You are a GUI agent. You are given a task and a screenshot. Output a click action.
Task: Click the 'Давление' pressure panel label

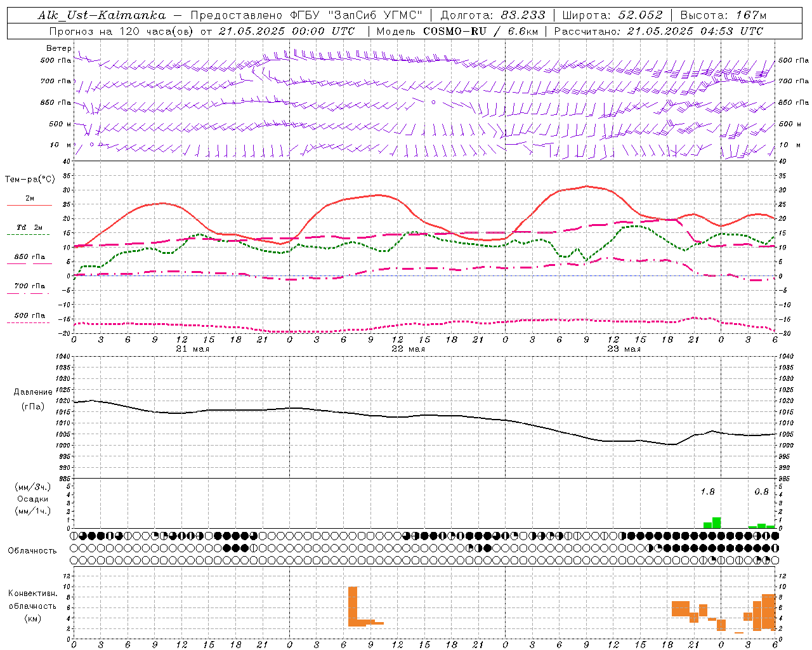coord(33,392)
